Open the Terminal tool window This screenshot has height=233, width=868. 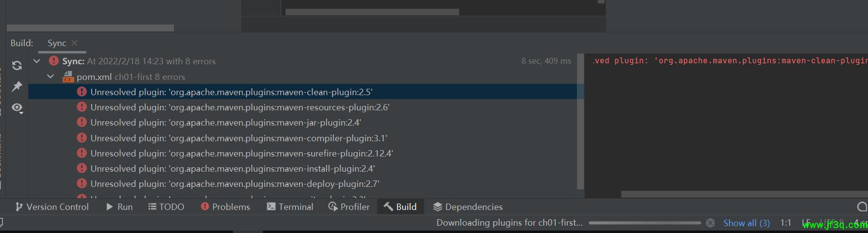click(290, 207)
